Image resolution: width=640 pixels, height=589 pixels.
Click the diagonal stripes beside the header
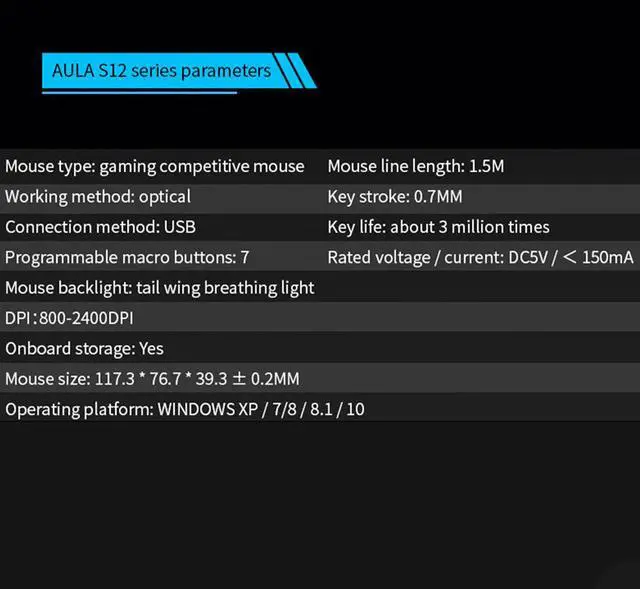coord(296,71)
